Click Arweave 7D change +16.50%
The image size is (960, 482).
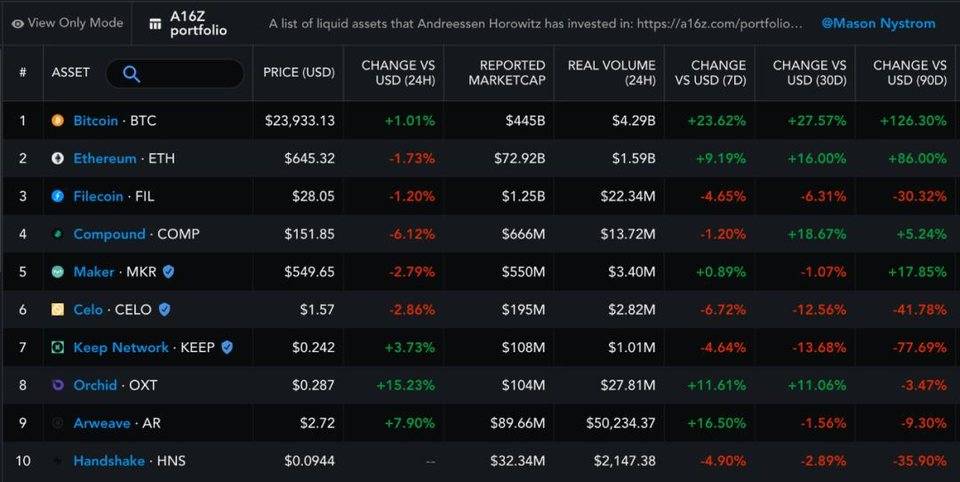(x=717, y=423)
